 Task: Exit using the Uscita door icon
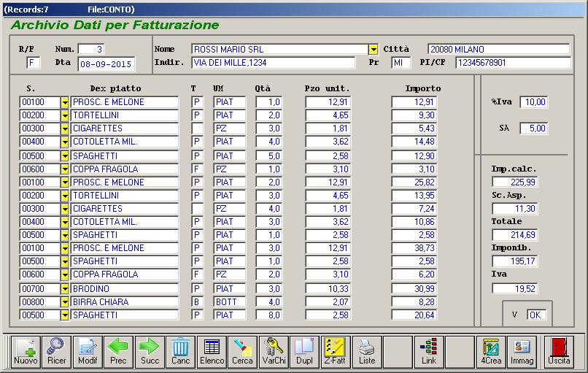(560, 351)
